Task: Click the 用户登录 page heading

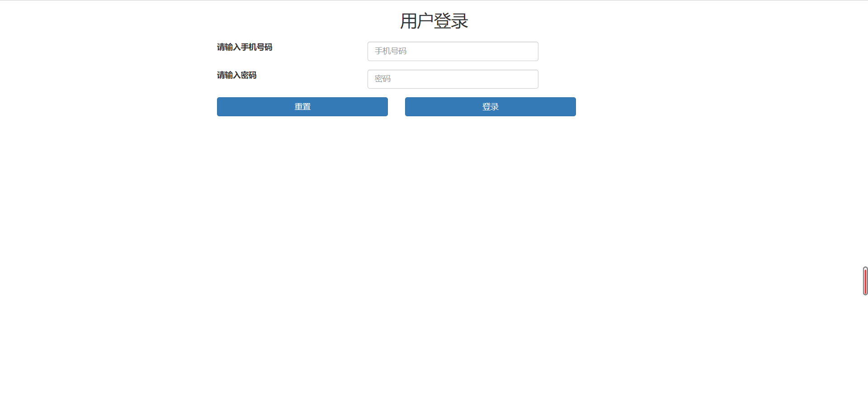Action: pos(434,21)
